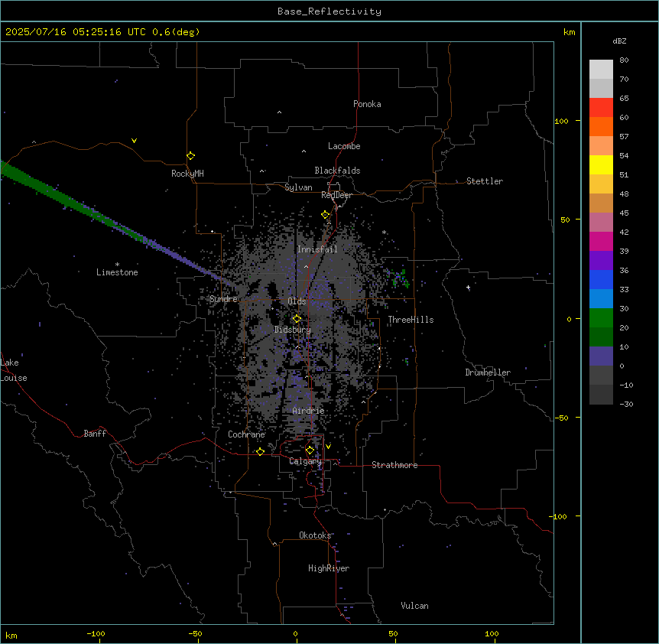Image resolution: width=659 pixels, height=644 pixels.
Task: Select the green 20-30 dBZ legend swatch
Action: 601,318
